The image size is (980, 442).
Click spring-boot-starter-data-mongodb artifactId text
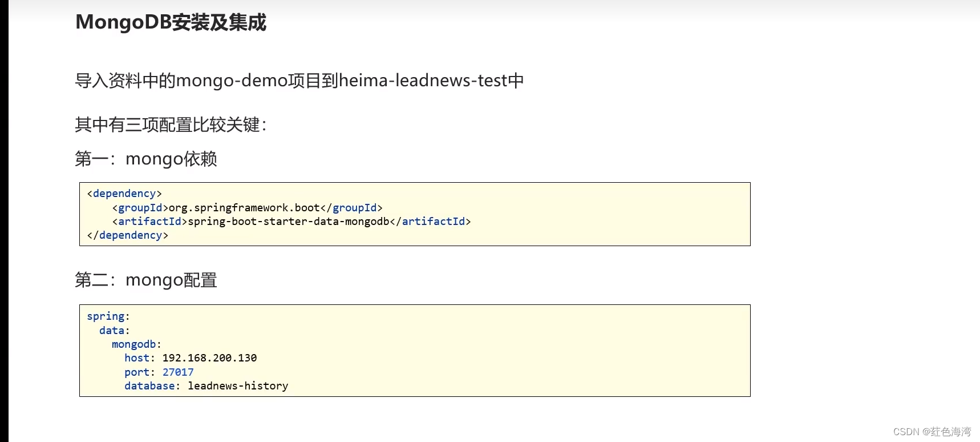click(x=288, y=222)
